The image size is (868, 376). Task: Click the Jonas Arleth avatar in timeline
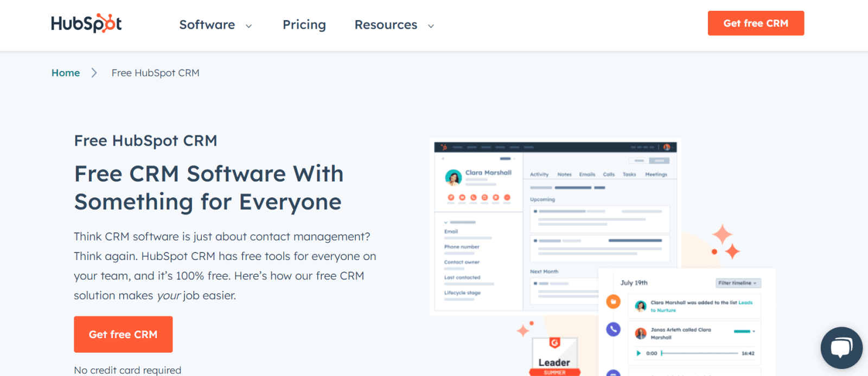coord(641,333)
